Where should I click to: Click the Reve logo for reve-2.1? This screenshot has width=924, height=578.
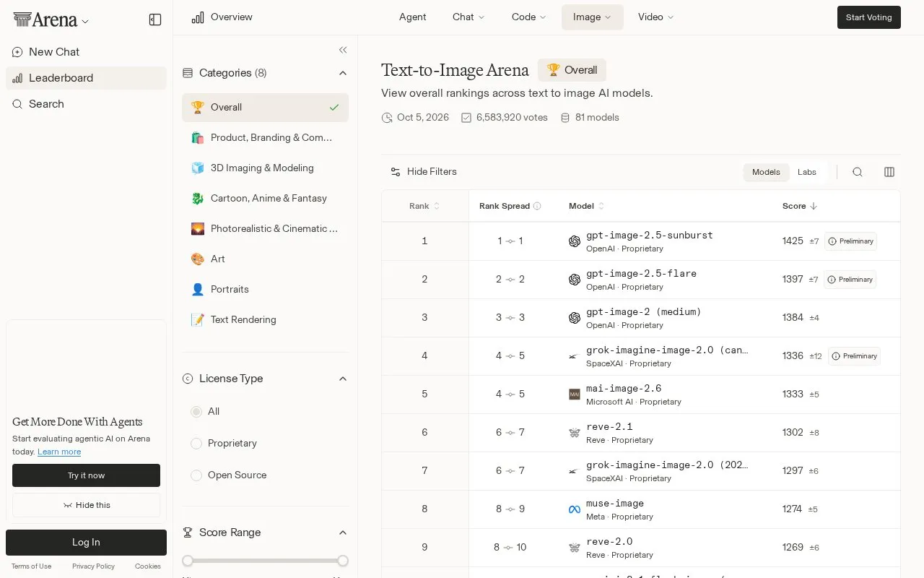coord(575,433)
